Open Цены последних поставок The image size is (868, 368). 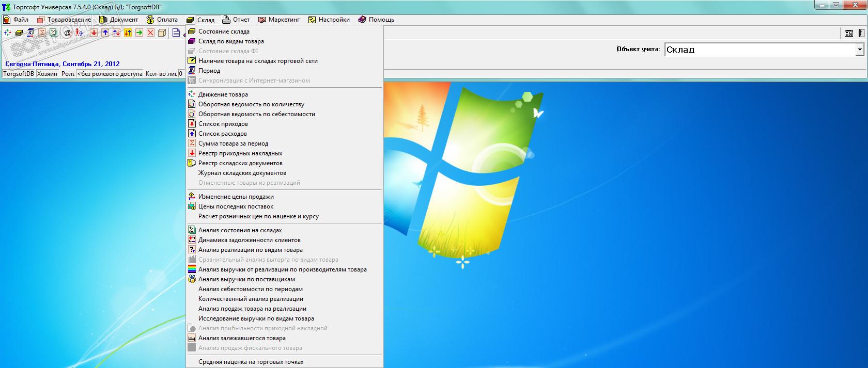(284, 206)
